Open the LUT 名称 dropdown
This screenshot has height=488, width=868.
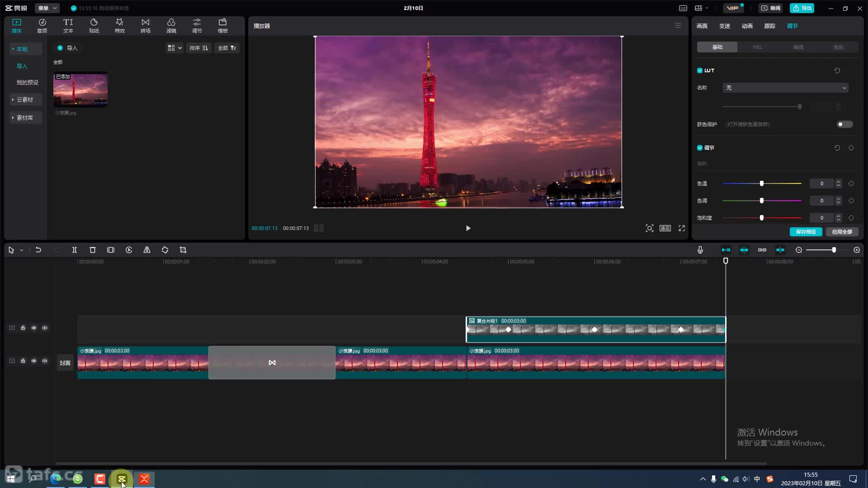click(786, 88)
